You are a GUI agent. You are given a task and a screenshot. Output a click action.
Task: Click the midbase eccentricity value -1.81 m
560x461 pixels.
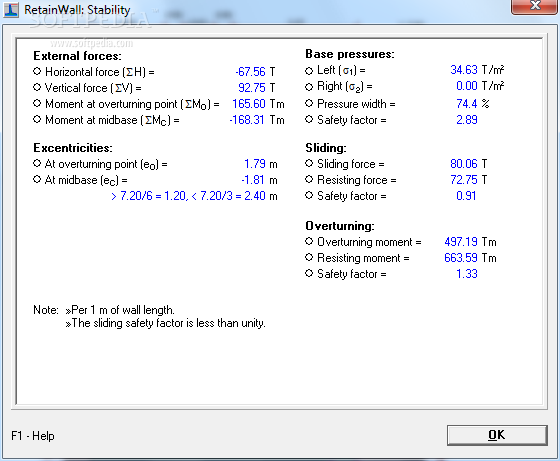(259, 180)
